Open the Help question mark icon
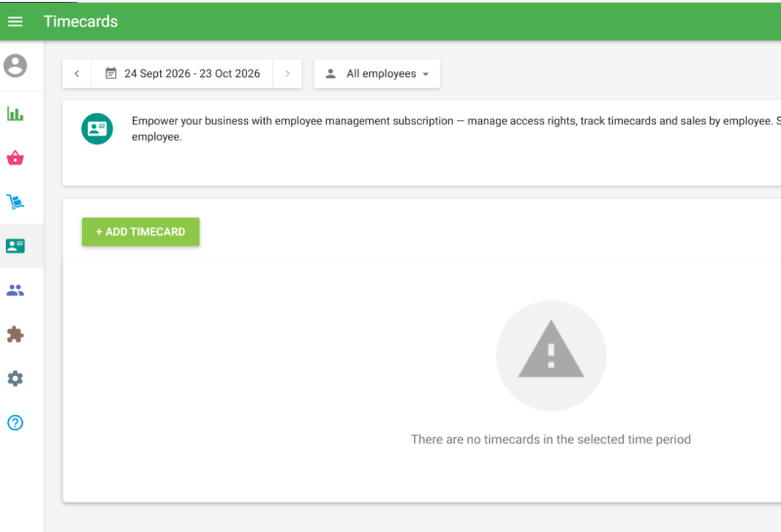Screen dimensions: 781x532 [15, 423]
